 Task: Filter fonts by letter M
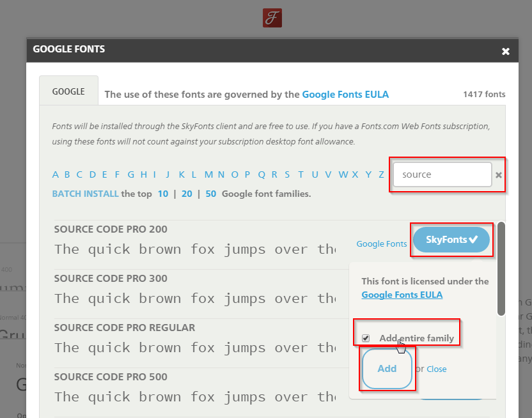coord(208,174)
